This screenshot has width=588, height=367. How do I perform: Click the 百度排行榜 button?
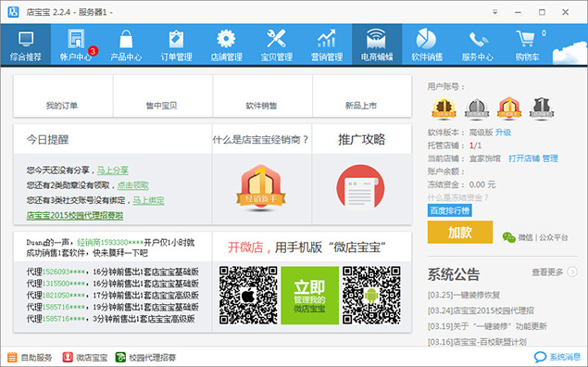pyautogui.click(x=450, y=210)
